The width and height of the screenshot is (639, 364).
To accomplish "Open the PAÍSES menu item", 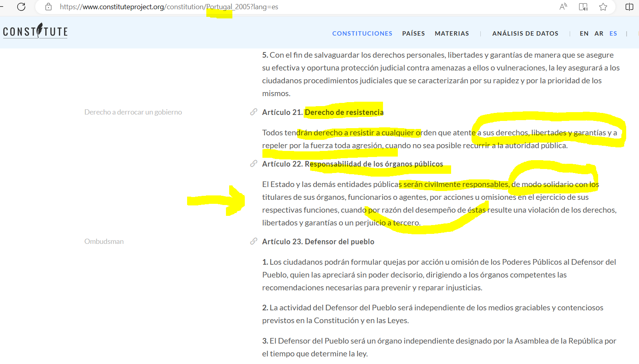I will tap(413, 34).
